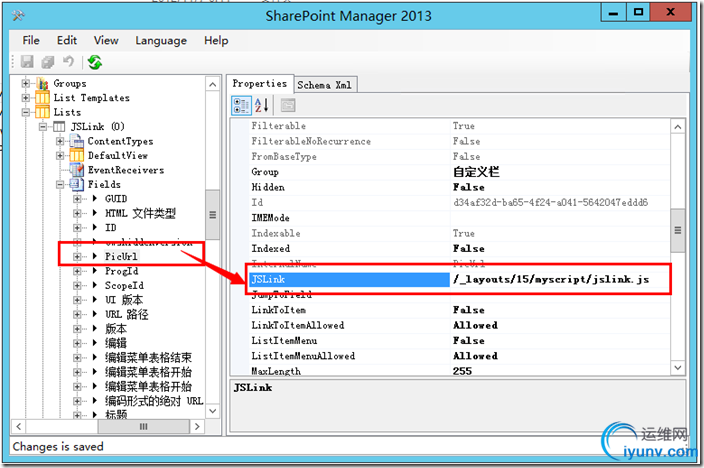Expand the DefaultView node
Image resolution: width=704 pixels, height=468 pixels.
[60, 155]
